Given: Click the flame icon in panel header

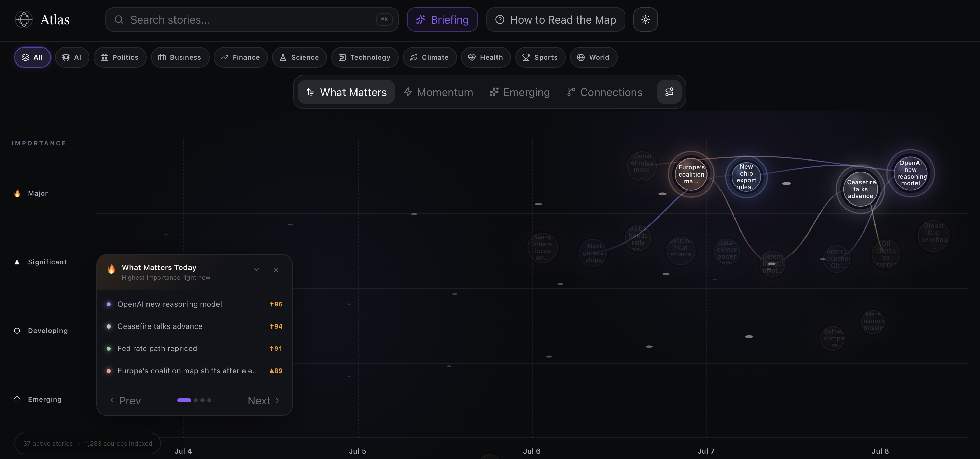Looking at the screenshot, I should pyautogui.click(x=111, y=269).
